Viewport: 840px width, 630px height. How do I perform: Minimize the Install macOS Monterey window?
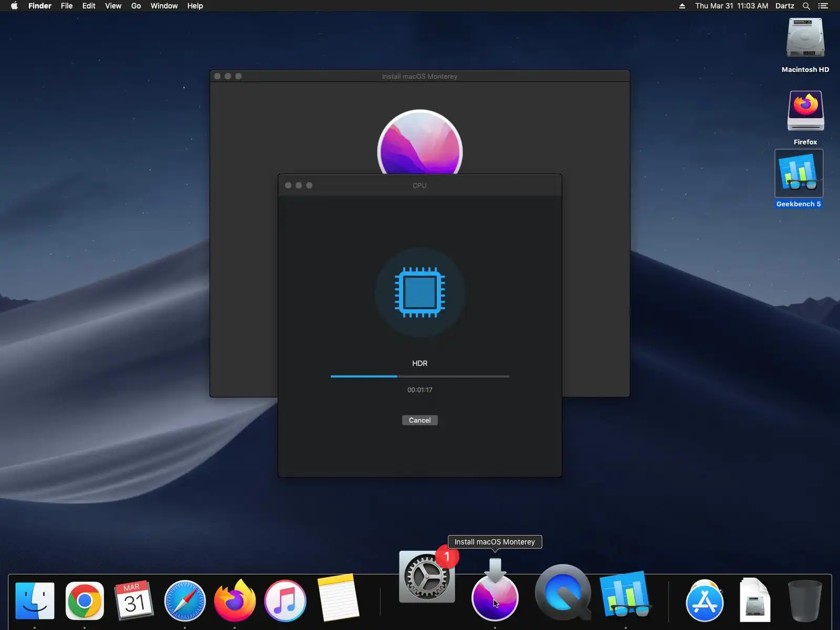(x=228, y=76)
